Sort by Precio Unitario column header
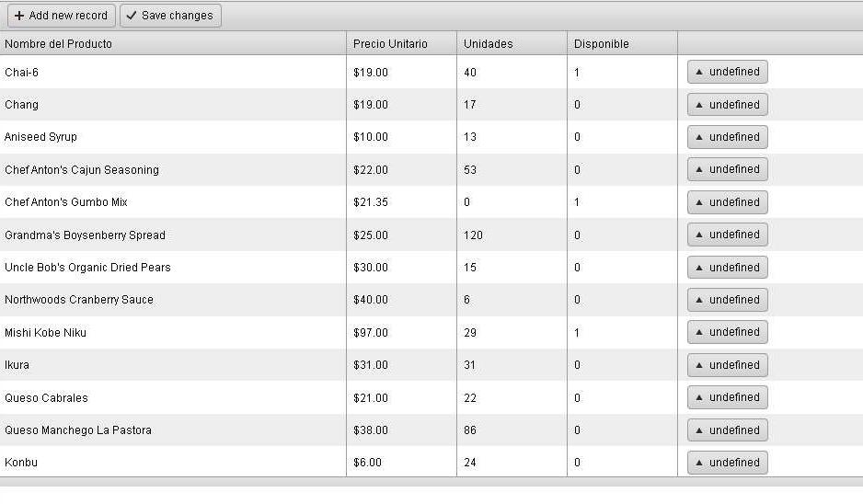Image resolution: width=863 pixels, height=504 pixels. point(390,44)
